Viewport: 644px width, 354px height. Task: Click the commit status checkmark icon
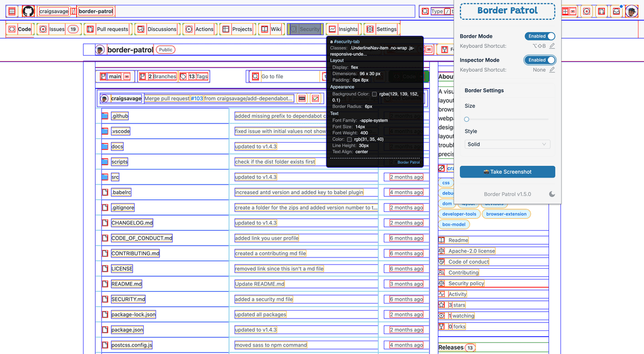click(x=315, y=99)
